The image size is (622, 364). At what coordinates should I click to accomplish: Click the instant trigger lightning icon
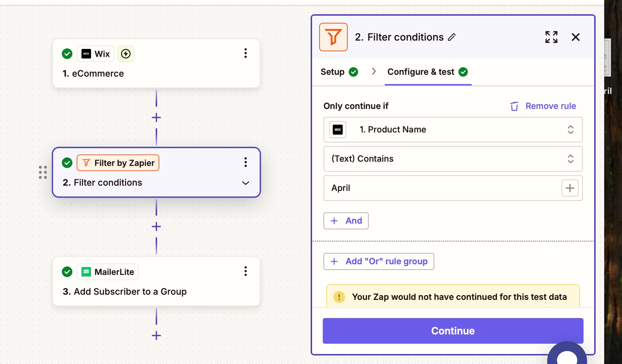point(126,54)
